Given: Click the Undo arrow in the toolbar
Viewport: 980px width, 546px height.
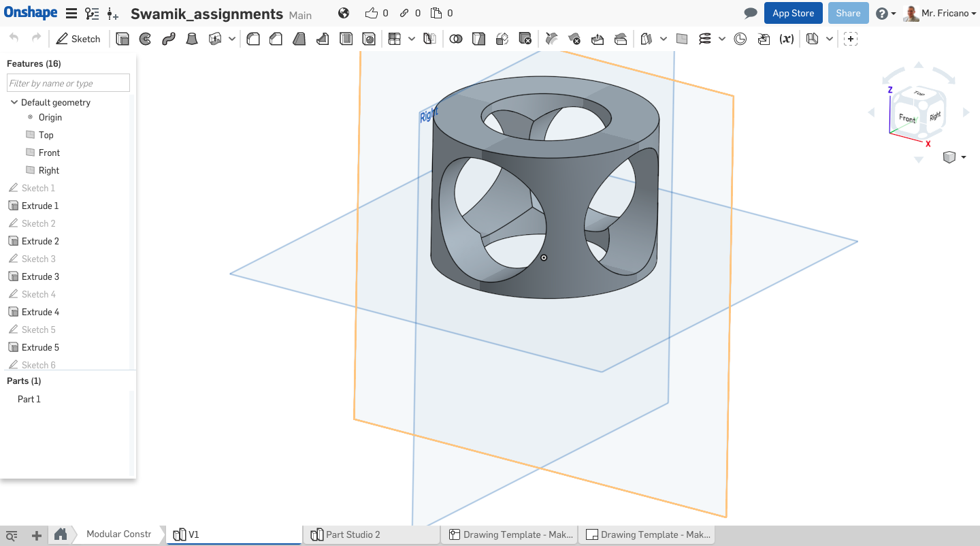Looking at the screenshot, I should 14,38.
